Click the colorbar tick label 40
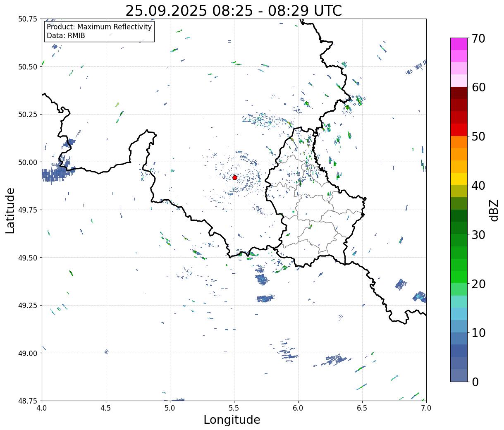 (478, 185)
